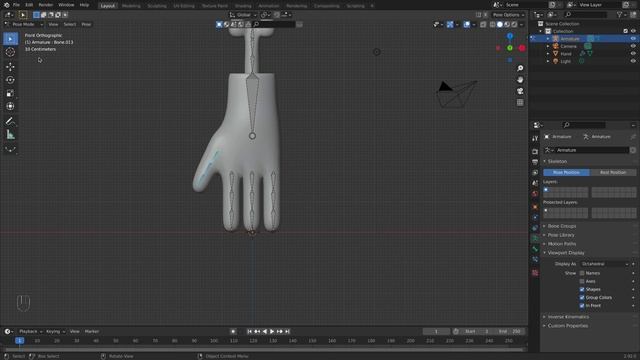This screenshot has width=640, height=360.
Task: Select solid viewport shading icon
Action: pyautogui.click(x=500, y=24)
